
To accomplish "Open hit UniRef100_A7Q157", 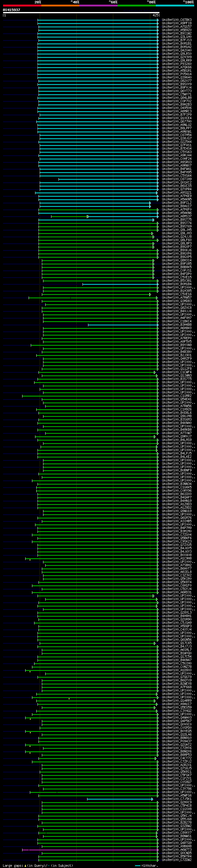I will (x=176, y=26).
